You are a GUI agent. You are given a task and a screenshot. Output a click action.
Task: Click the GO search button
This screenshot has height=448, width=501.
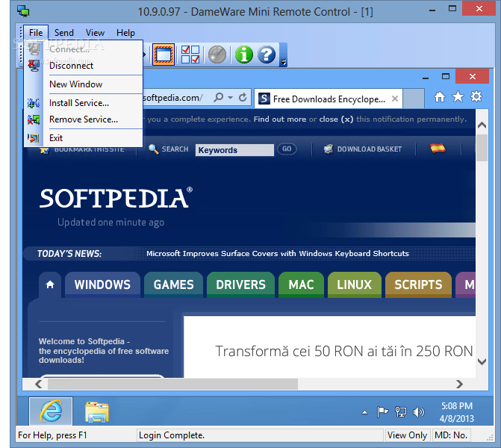(x=287, y=149)
